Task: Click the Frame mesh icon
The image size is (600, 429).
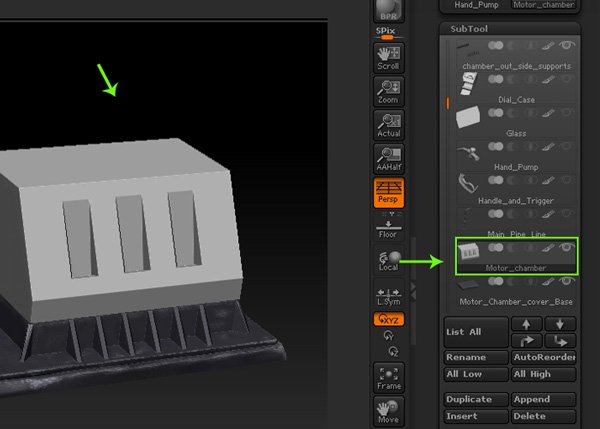Action: pos(388,377)
